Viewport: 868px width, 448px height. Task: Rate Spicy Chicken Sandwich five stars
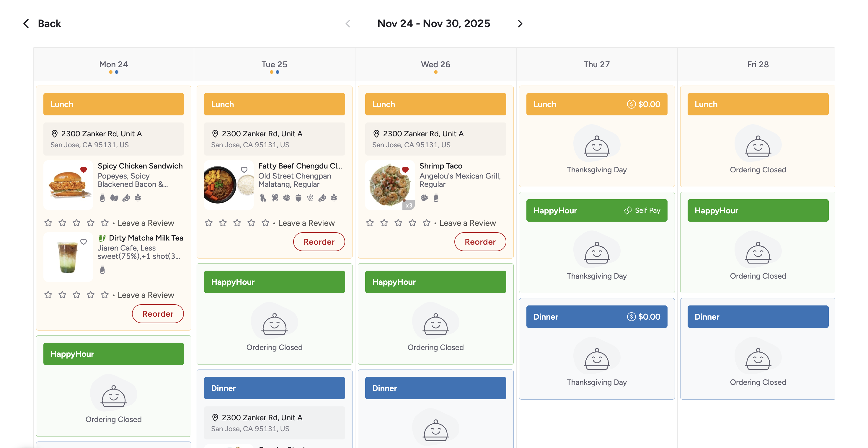105,223
